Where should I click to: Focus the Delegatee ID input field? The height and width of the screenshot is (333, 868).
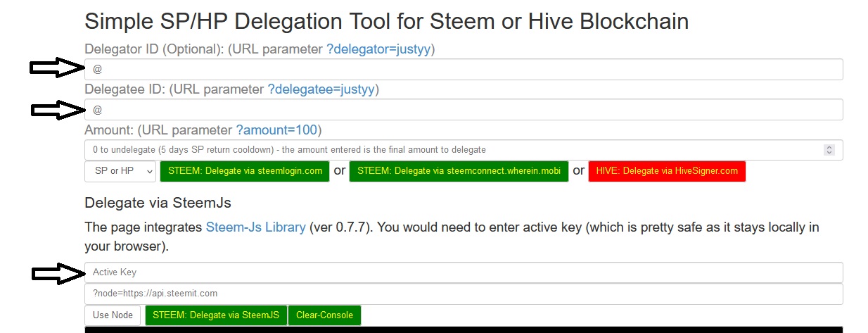[464, 110]
